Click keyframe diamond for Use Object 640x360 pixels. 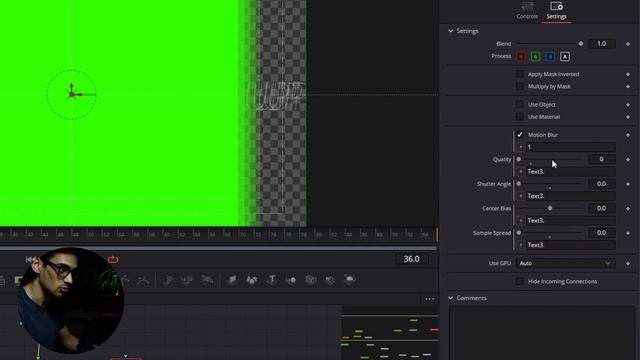(x=628, y=104)
